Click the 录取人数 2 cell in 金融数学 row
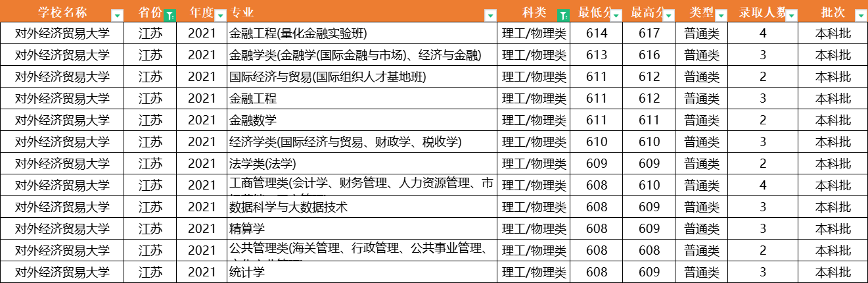 coord(763,120)
